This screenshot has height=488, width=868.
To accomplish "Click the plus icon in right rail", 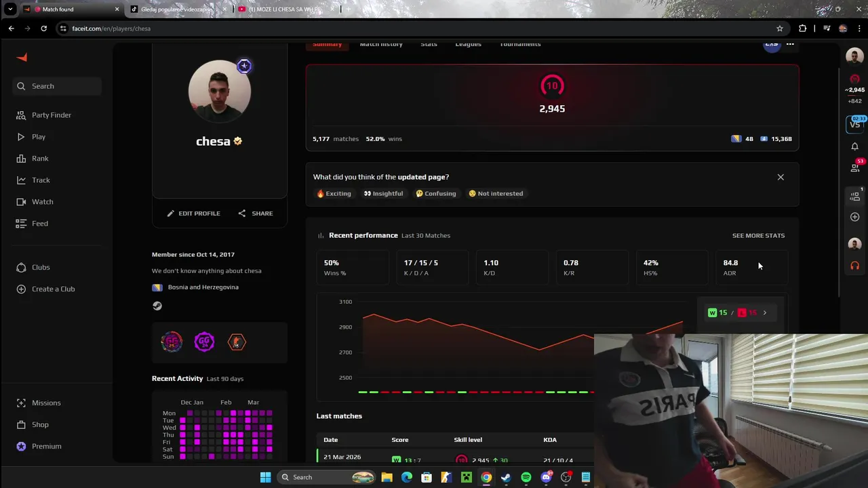I will pyautogui.click(x=854, y=217).
